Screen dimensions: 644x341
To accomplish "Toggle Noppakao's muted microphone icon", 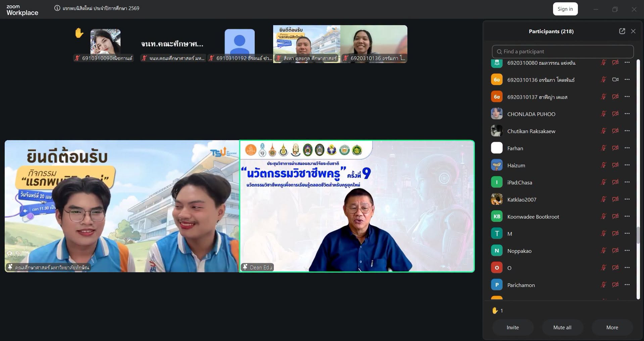I will [x=603, y=250].
